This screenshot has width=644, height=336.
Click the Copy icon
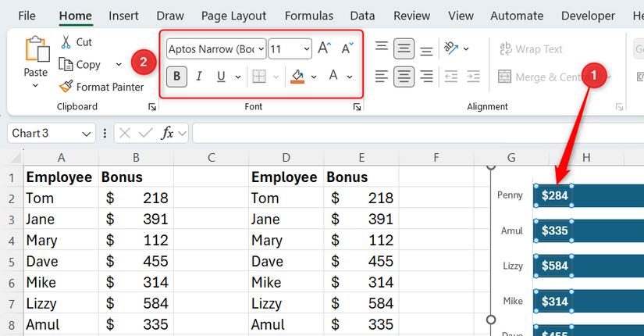pos(66,64)
